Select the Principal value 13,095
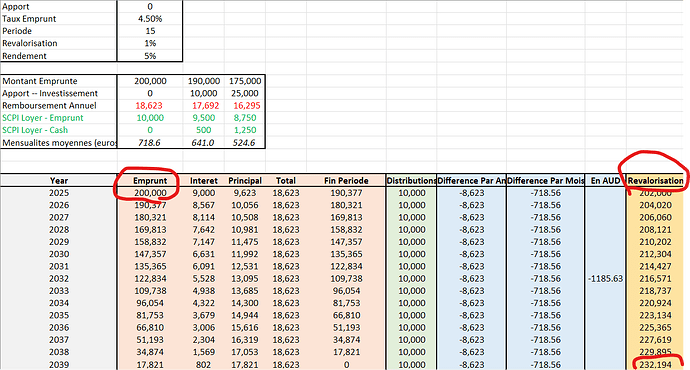Image resolution: width=690 pixels, height=370 pixels. [245, 278]
